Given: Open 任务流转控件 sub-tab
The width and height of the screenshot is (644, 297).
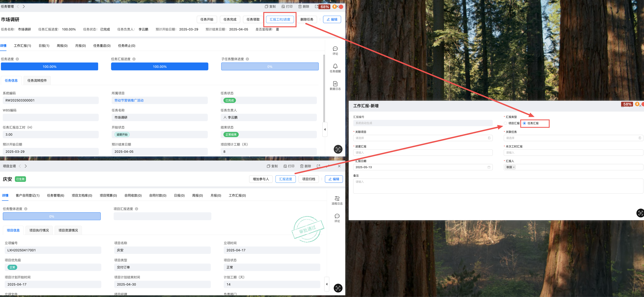Looking at the screenshot, I should pos(37,81).
